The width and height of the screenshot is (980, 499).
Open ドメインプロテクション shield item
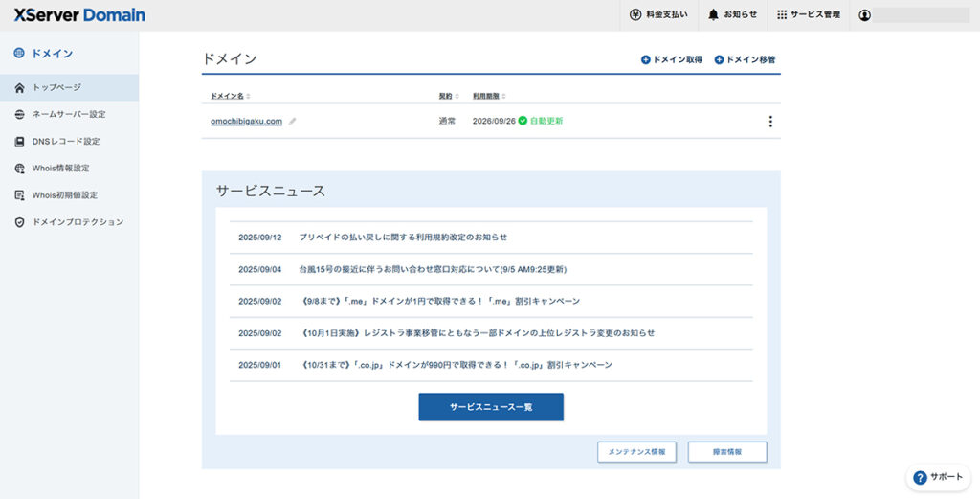pyautogui.click(x=78, y=221)
